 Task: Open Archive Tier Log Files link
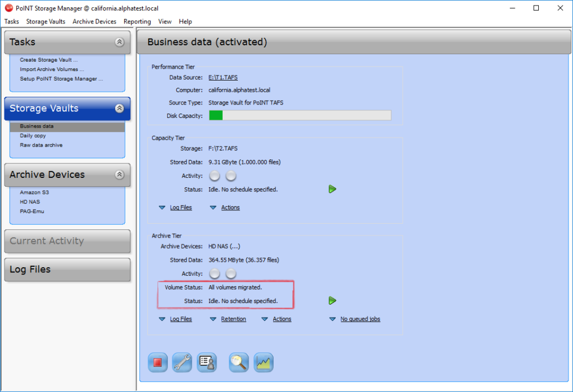[x=181, y=319]
